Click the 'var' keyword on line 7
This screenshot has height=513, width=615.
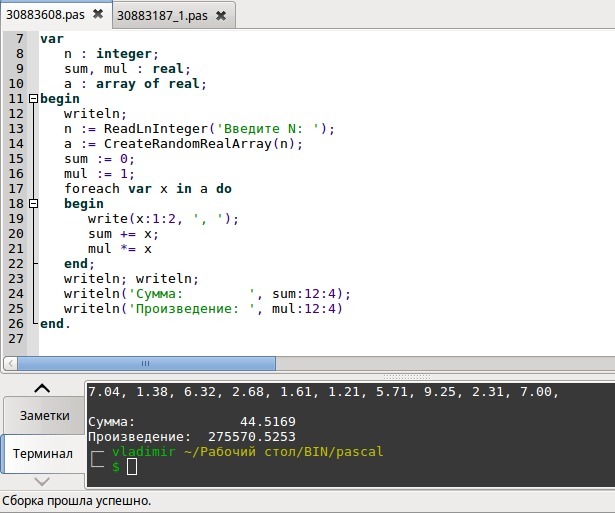pyautogui.click(x=52, y=39)
